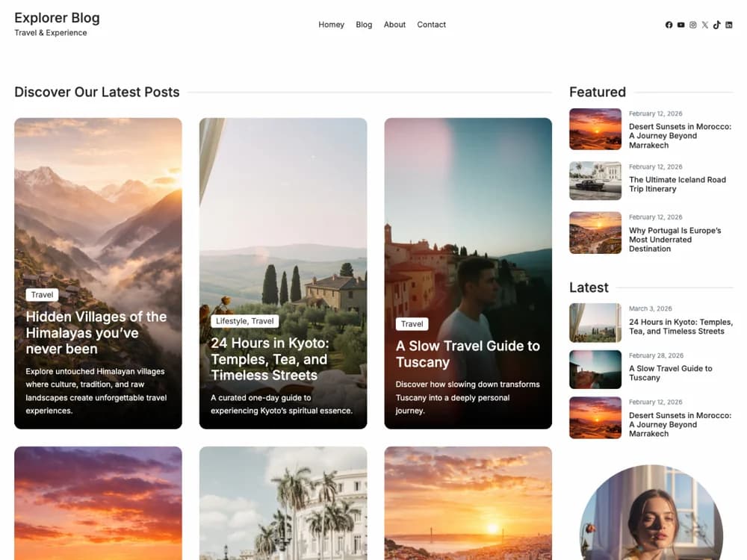Open the X (Twitter) social icon

coord(704,25)
